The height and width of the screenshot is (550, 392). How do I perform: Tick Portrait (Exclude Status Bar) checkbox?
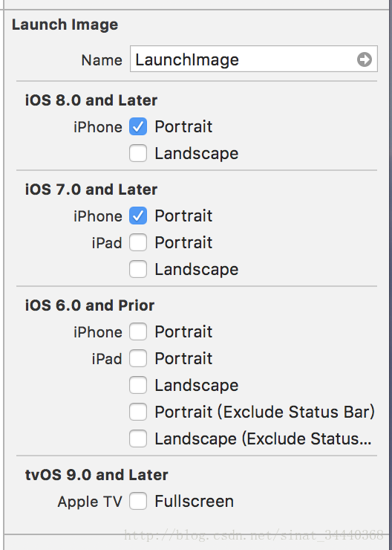[138, 412]
